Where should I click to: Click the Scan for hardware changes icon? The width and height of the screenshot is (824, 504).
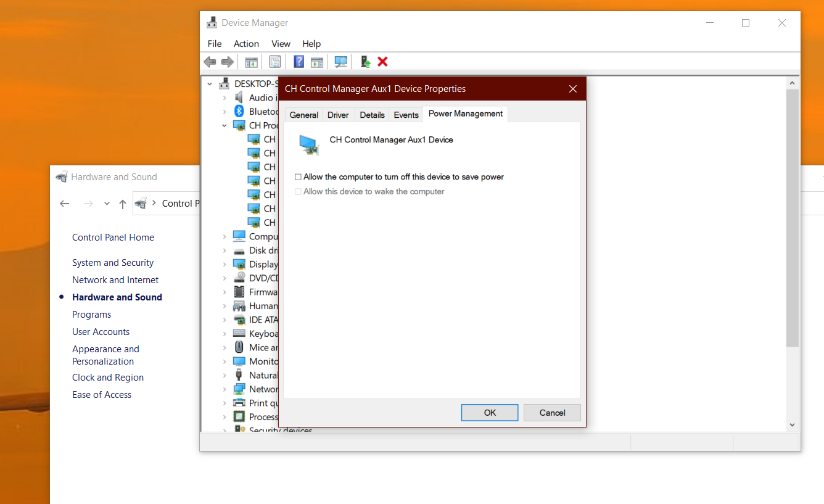coord(340,62)
